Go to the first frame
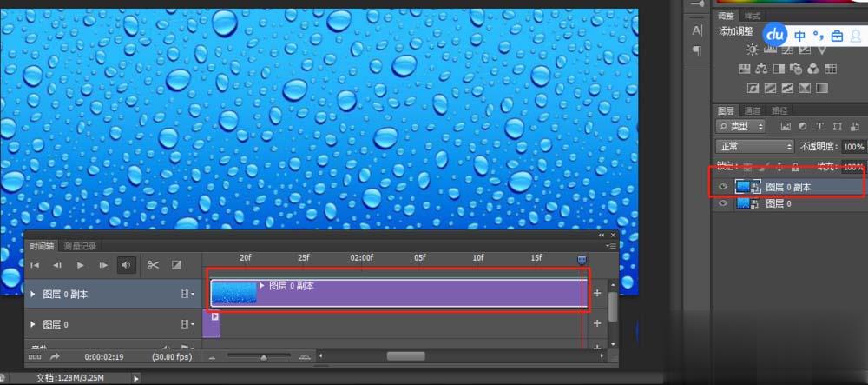The image size is (868, 385). (35, 265)
